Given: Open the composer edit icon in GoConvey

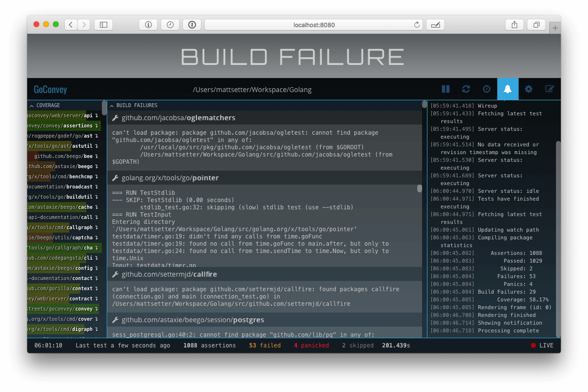Looking at the screenshot, I should pos(550,89).
